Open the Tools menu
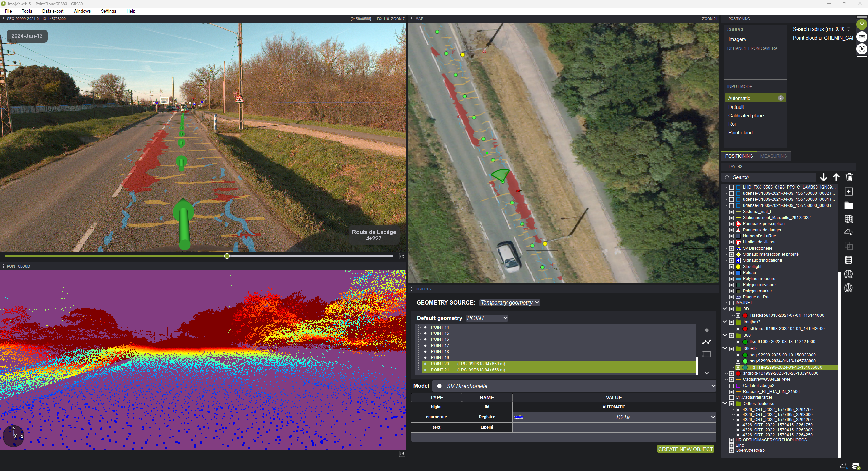868x471 pixels. [27, 11]
